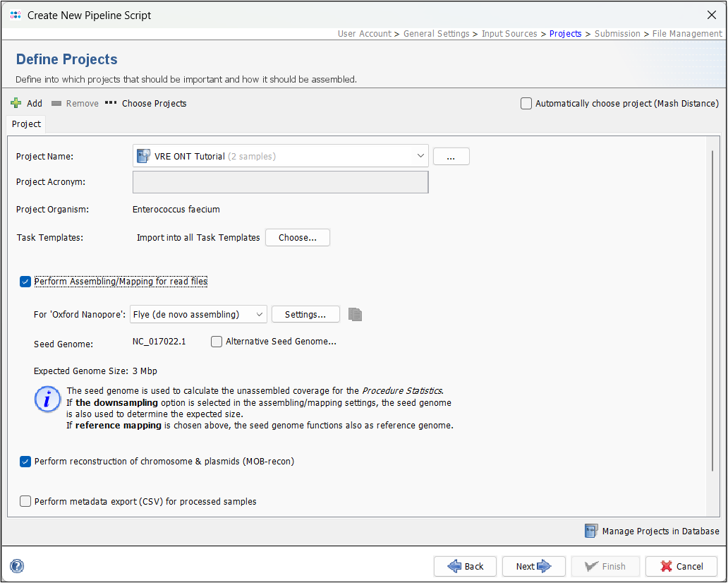Screen dimensions: 728x583
Task: Open Choose Projects via its icon
Action: coord(111,103)
